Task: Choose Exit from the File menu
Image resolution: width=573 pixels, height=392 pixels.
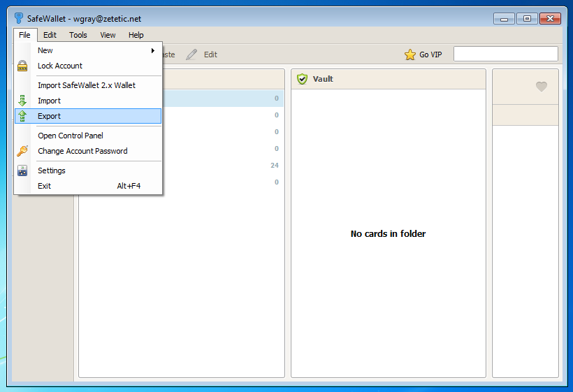Action: click(x=88, y=186)
